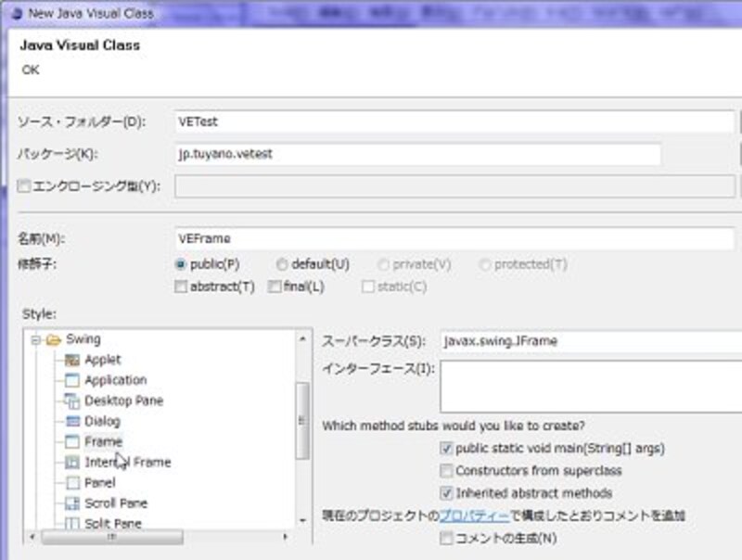
Task: Toggle the final(L) modifier checkbox
Action: click(275, 286)
